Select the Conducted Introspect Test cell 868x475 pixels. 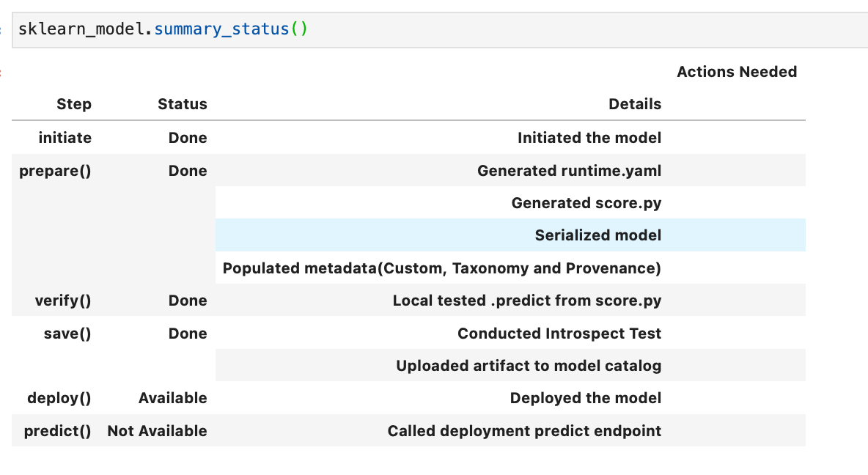(559, 334)
